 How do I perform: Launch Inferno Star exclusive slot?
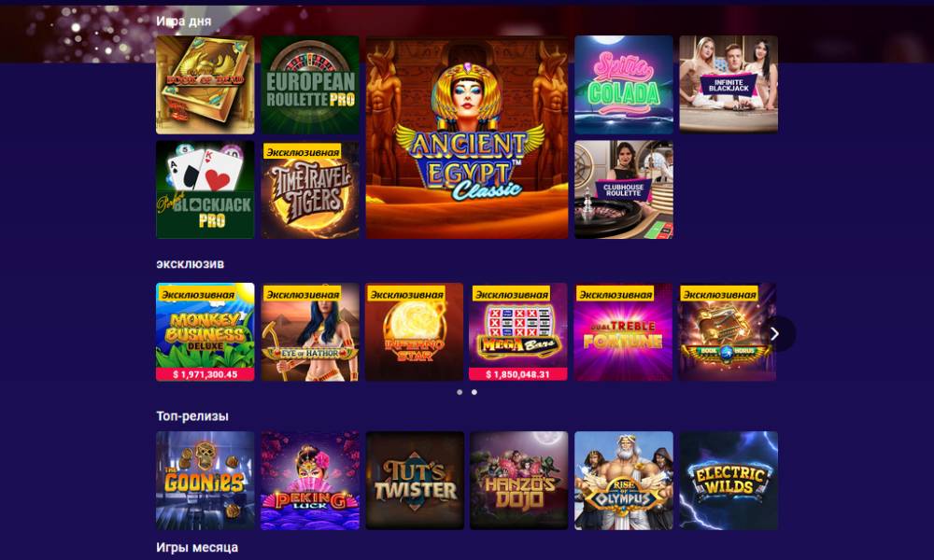(415, 331)
